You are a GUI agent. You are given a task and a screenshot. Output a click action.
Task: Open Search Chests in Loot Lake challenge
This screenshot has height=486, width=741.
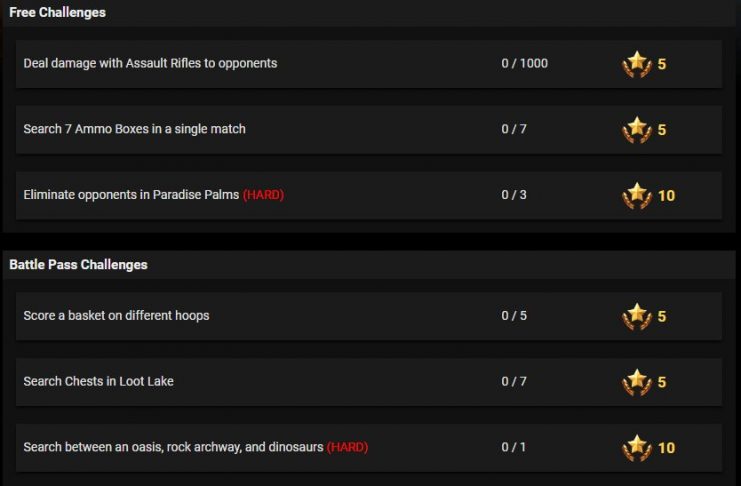pyautogui.click(x=369, y=382)
